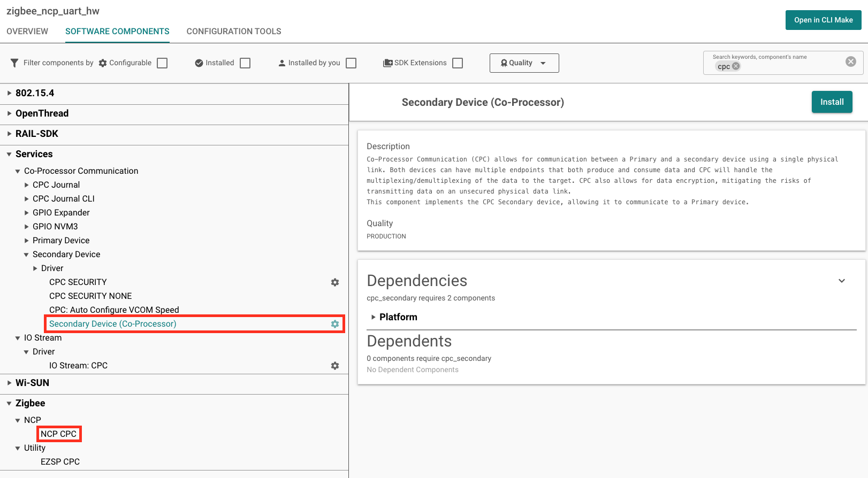Expand the Platform dependency item
The image size is (868, 478).
(x=374, y=317)
